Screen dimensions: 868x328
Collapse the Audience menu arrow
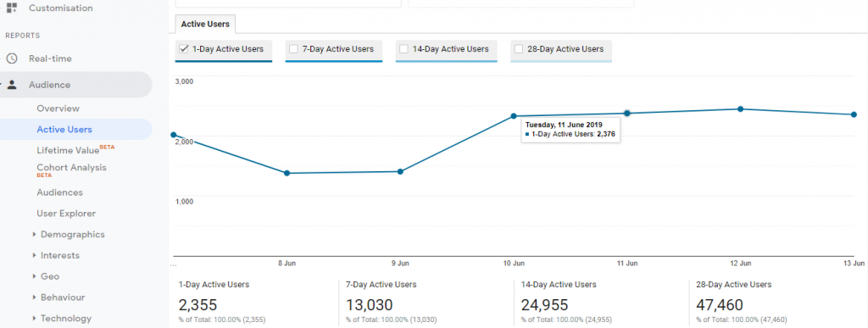tap(2, 86)
